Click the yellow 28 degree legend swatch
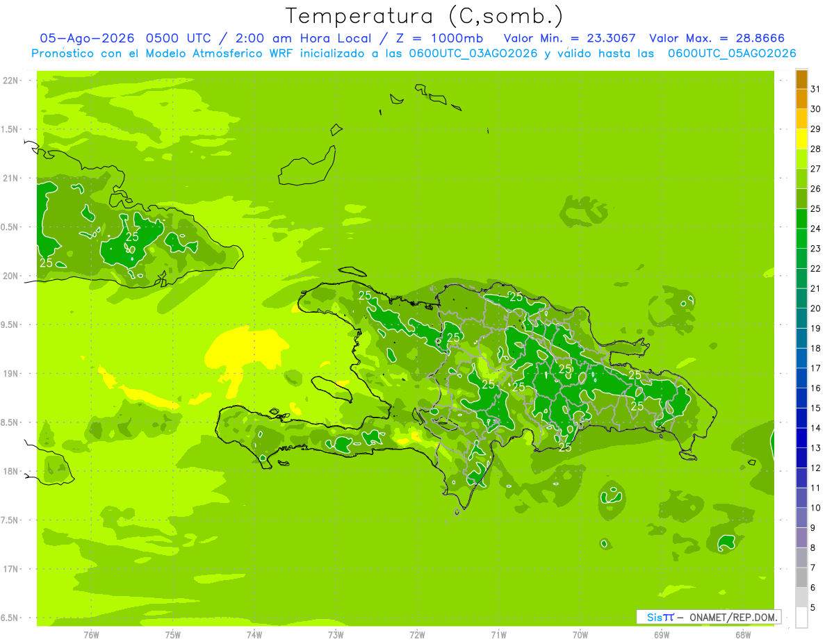The height and width of the screenshot is (644, 834). (x=801, y=140)
